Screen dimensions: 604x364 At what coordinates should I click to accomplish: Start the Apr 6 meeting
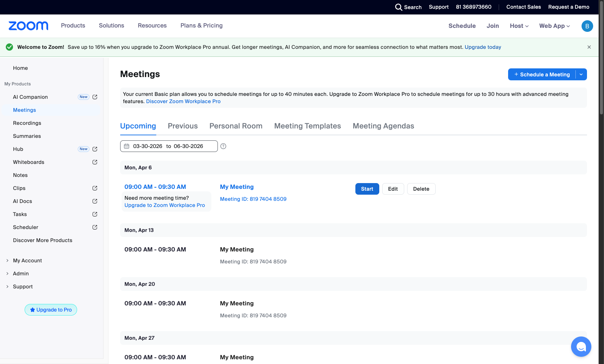367,189
